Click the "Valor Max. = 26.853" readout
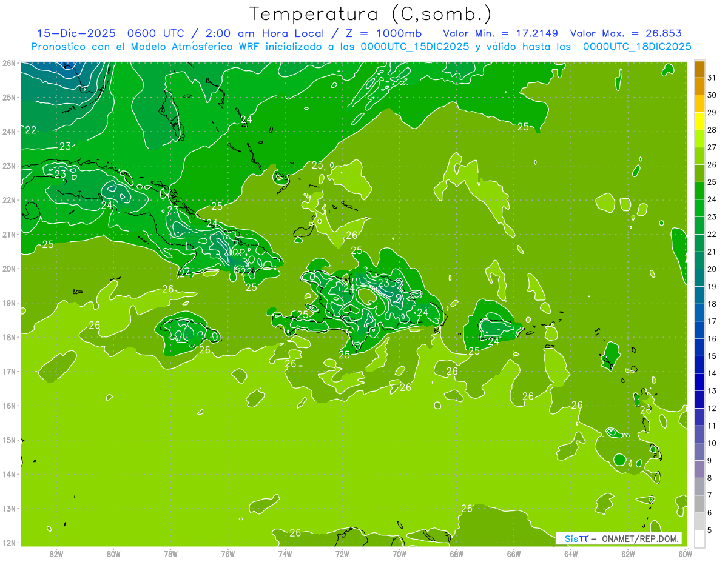This screenshot has width=728, height=562. [626, 33]
